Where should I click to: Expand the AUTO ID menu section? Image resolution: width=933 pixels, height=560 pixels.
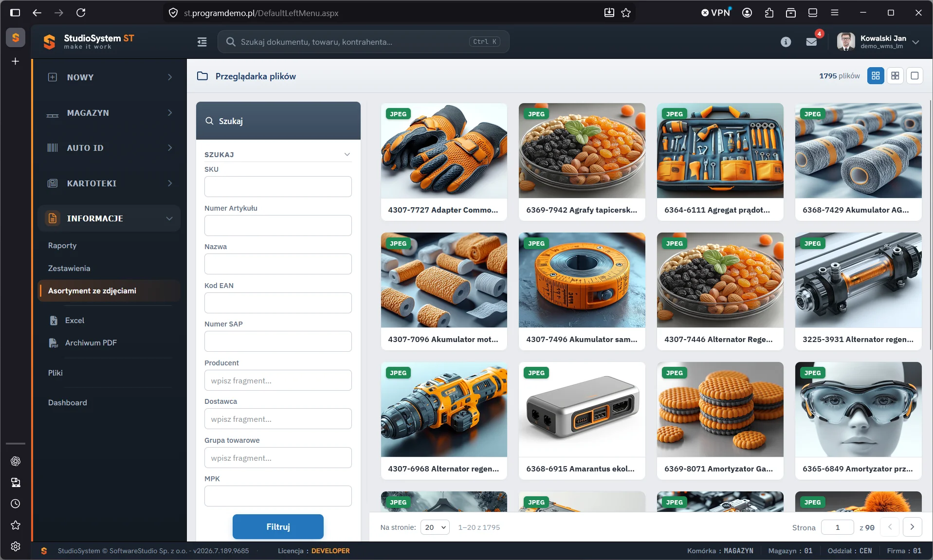tap(109, 147)
